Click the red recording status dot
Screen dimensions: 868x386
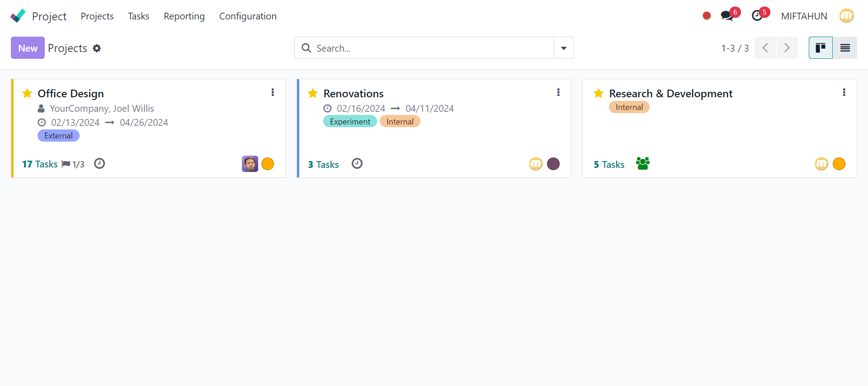coord(707,16)
